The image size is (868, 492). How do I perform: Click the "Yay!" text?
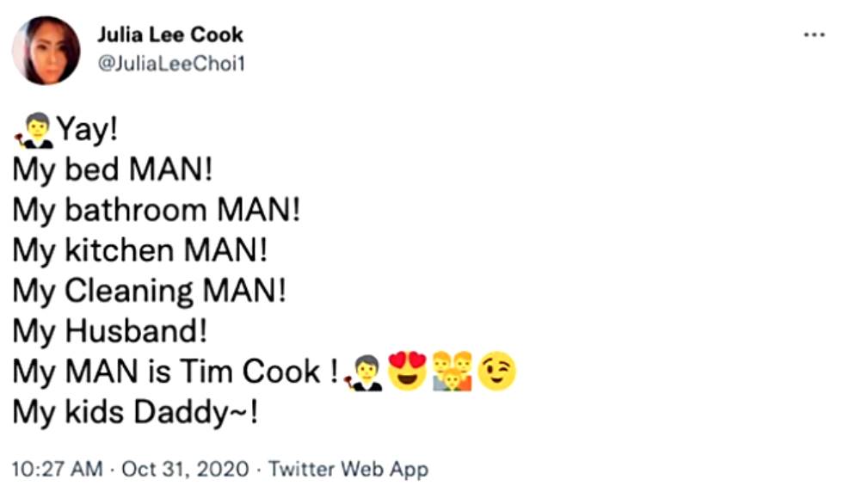[x=86, y=130]
